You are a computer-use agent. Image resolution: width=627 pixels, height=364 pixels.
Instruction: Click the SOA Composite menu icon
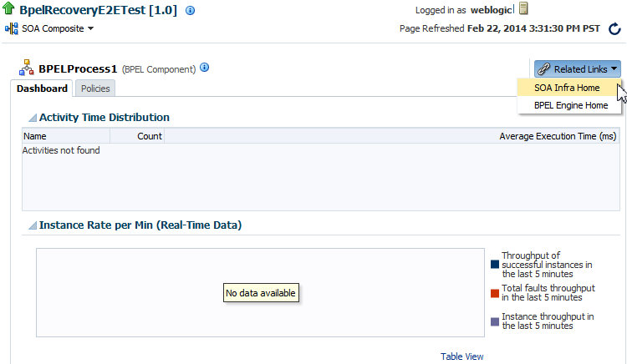pos(12,28)
